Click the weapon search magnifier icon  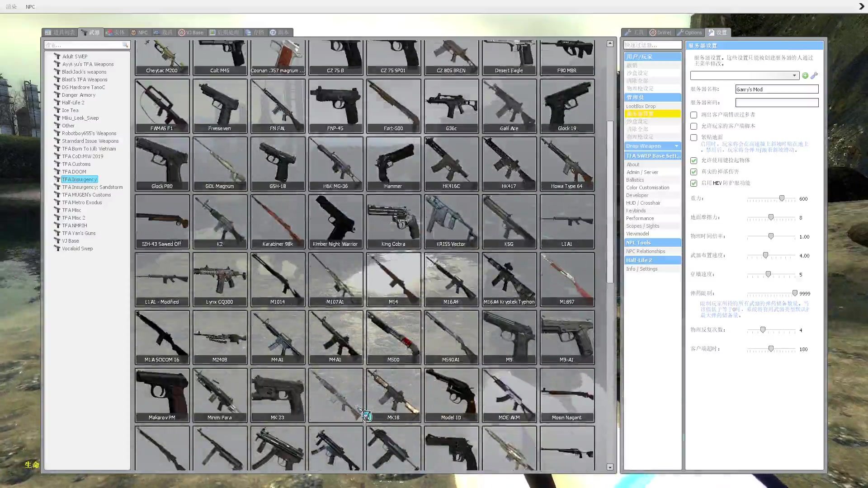tap(125, 45)
